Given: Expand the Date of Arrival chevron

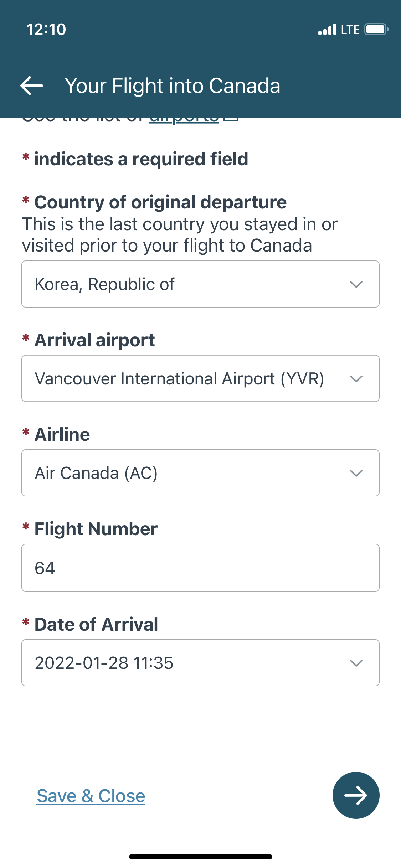Looking at the screenshot, I should coord(356,663).
